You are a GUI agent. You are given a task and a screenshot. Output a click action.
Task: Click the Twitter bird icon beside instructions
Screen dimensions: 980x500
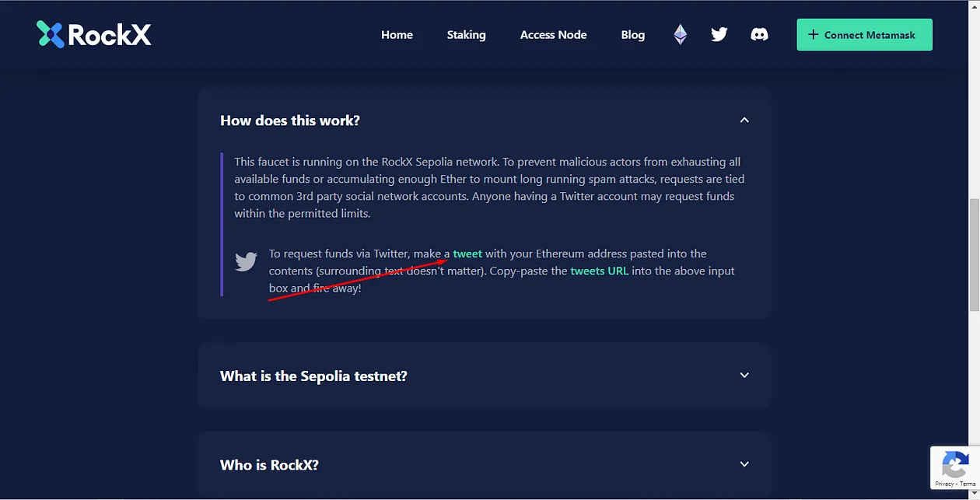click(x=246, y=262)
